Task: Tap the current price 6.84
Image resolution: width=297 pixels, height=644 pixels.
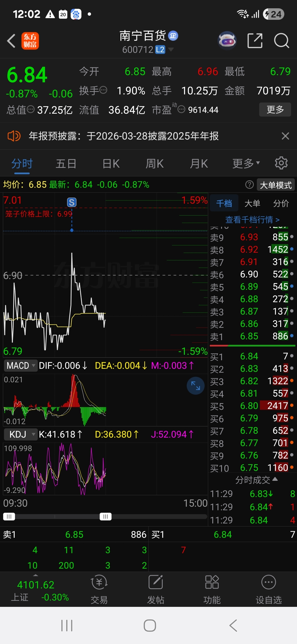Action: coord(27,75)
